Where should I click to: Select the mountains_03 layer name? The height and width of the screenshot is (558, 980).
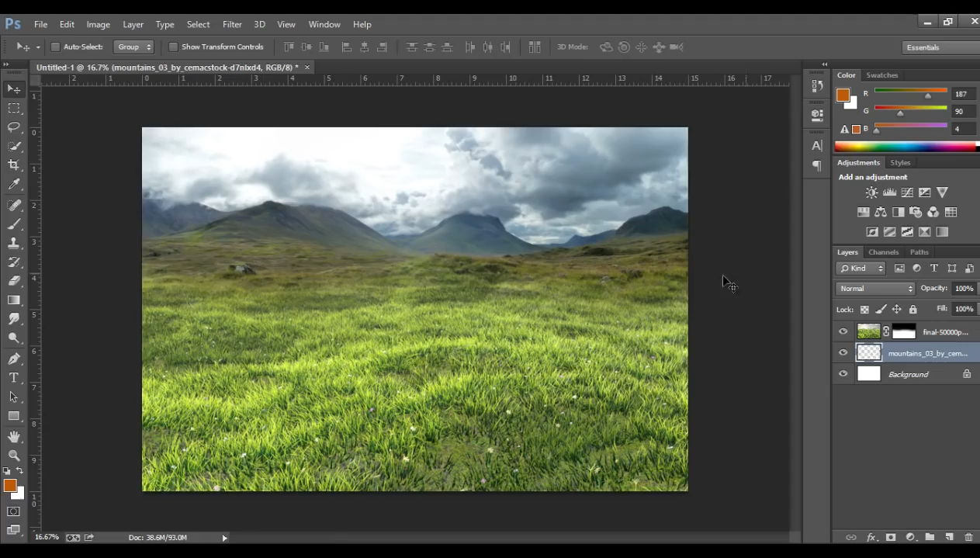coord(927,353)
